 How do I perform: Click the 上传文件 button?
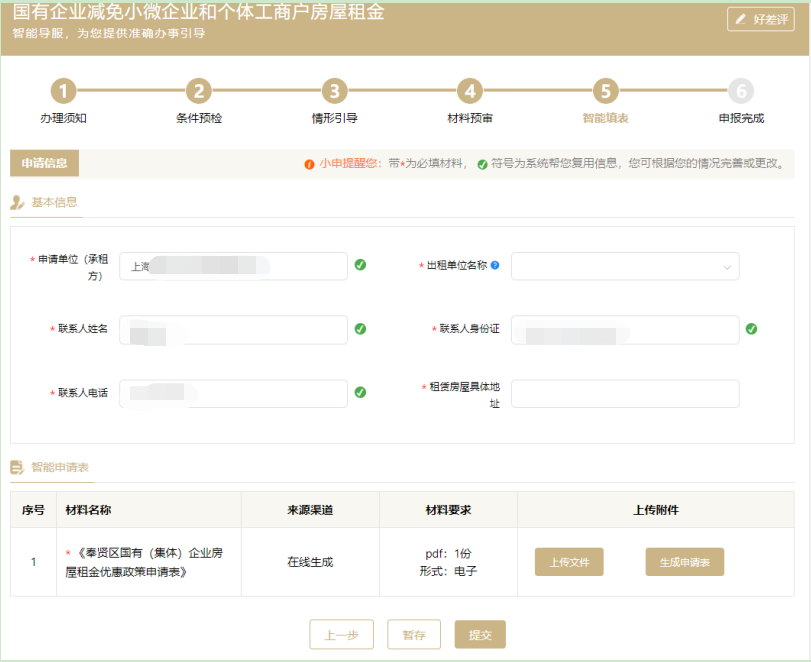(x=569, y=562)
